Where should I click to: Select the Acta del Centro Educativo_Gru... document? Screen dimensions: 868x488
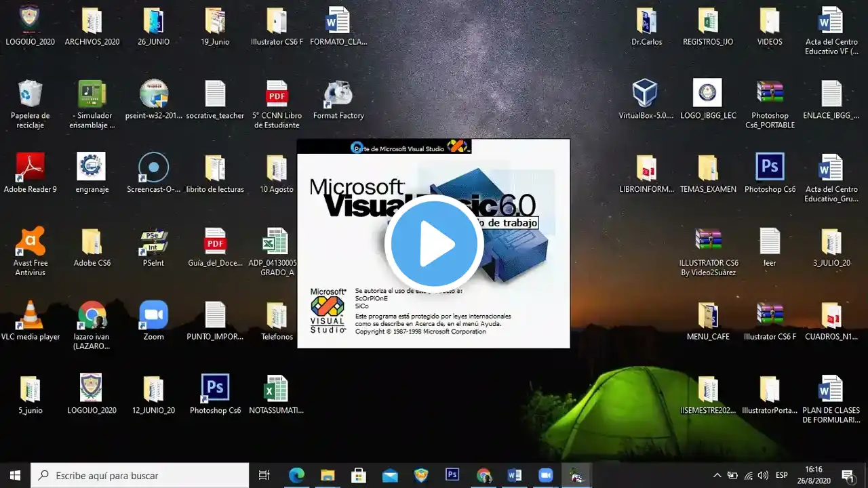coord(831,167)
